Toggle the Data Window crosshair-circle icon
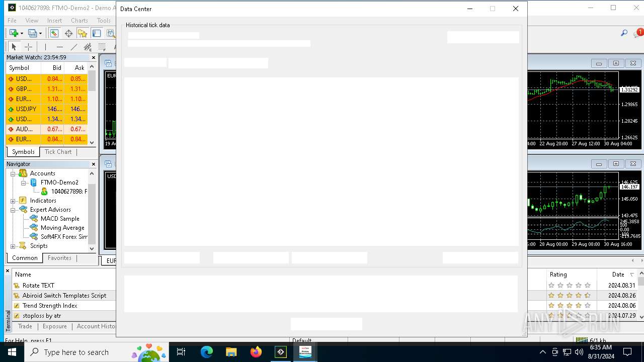Image resolution: width=644 pixels, height=362 pixels. [x=68, y=33]
